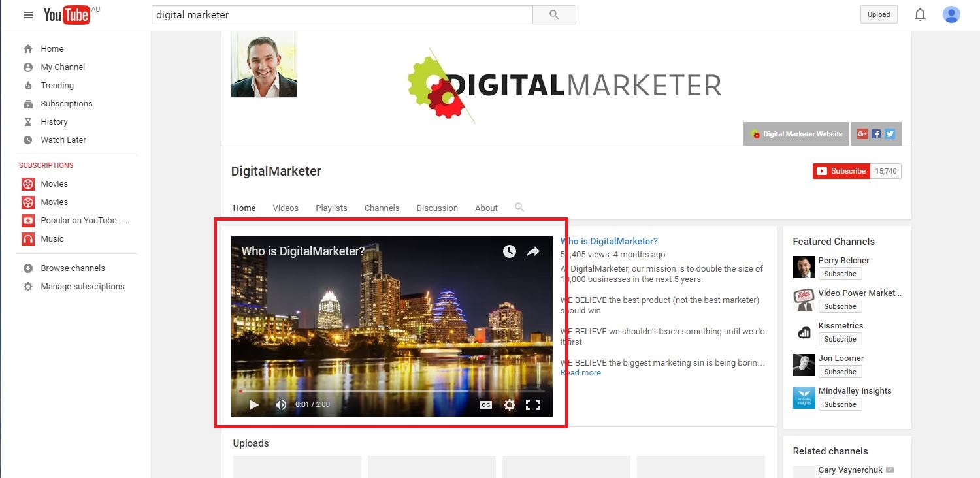Toggle closed captions on video
980x478 pixels.
(486, 405)
